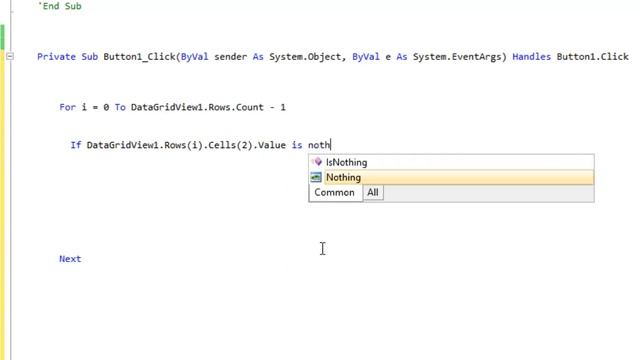Screen dimensions: 640x360
Task: Select IsNothing in the IntelliSense list
Action: coord(451,162)
